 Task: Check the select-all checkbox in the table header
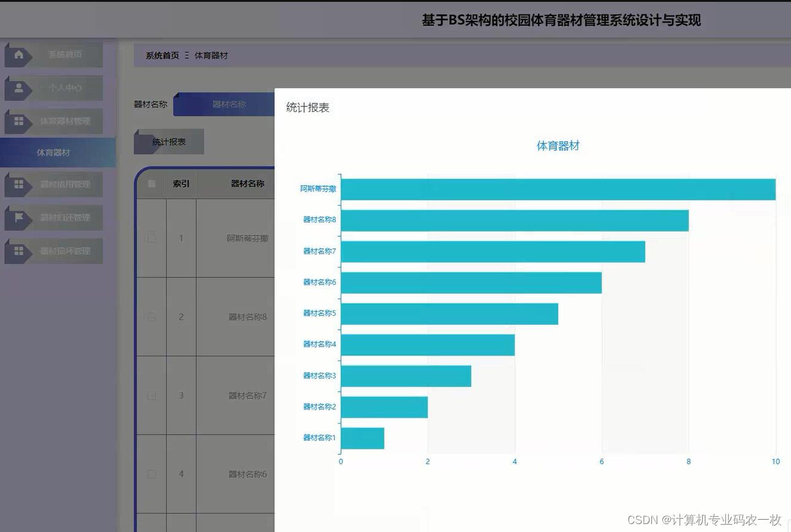coord(151,183)
